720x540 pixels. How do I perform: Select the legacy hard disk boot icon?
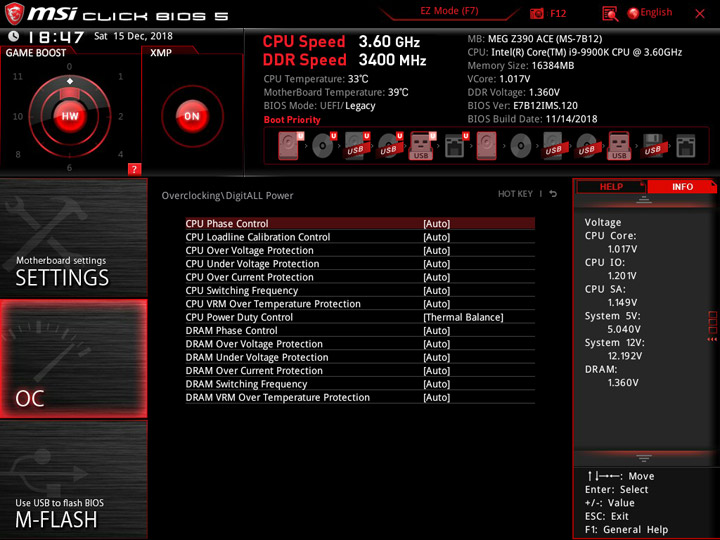pyautogui.click(x=486, y=146)
